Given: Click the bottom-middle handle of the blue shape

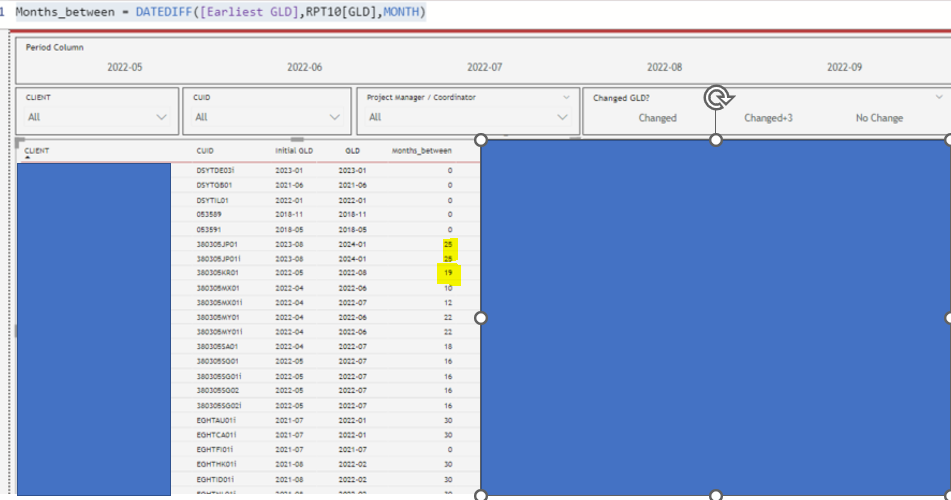Looking at the screenshot, I should (x=716, y=496).
